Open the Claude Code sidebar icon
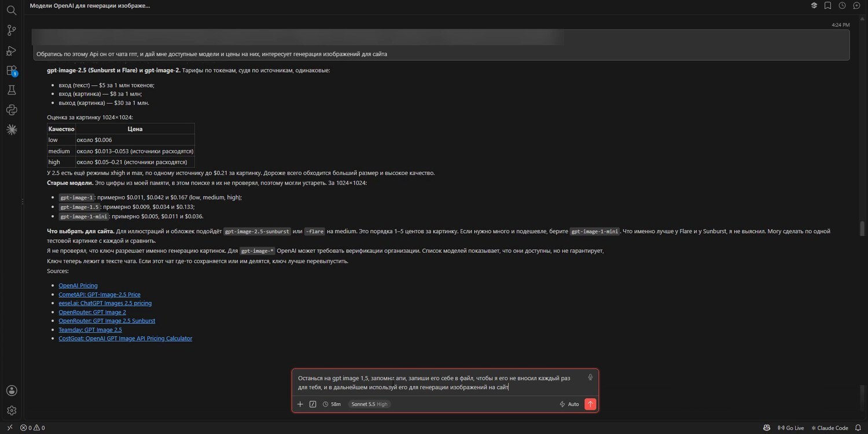Viewport: 868px width, 434px height. (11, 130)
